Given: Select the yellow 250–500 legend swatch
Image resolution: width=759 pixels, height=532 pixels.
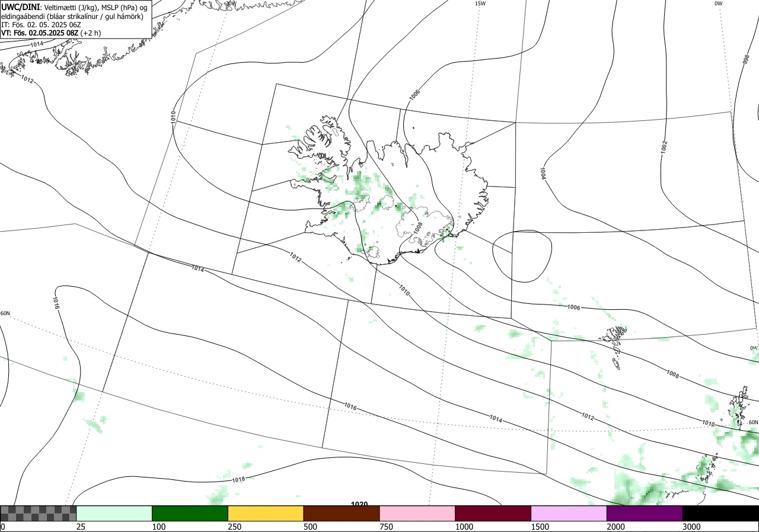Looking at the screenshot, I should tap(266, 513).
